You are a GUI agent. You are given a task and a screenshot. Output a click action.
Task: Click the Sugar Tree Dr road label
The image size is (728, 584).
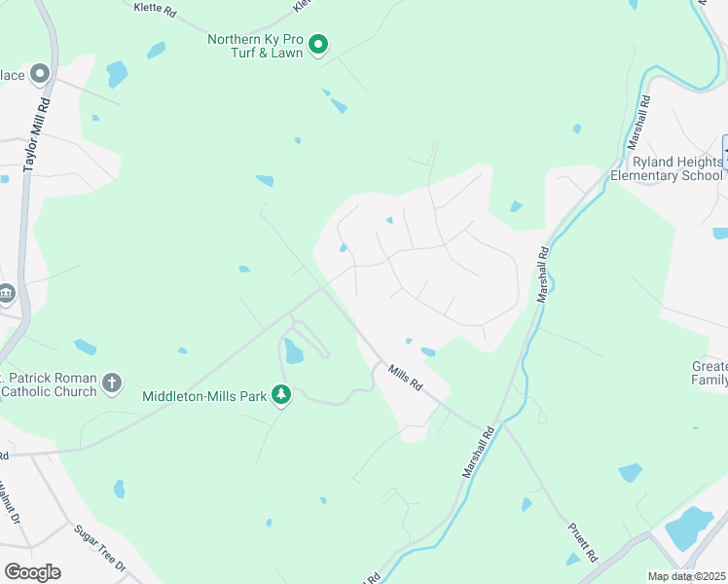coord(100,548)
